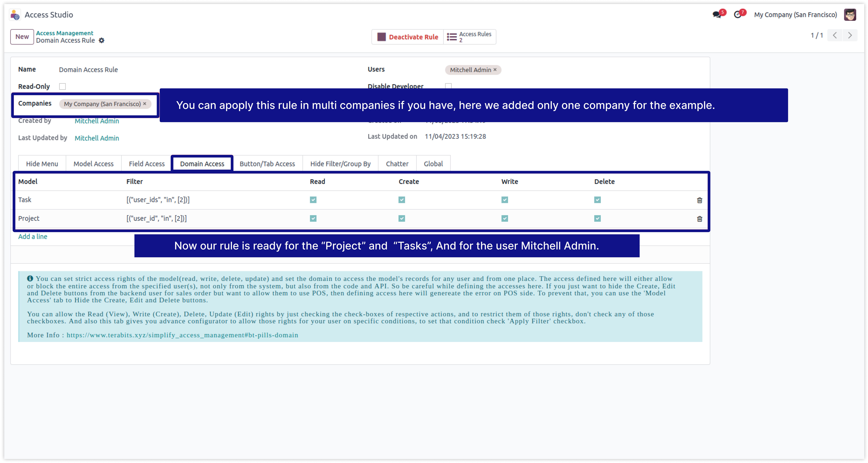
Task: Go to next record arrow
Action: (850, 35)
